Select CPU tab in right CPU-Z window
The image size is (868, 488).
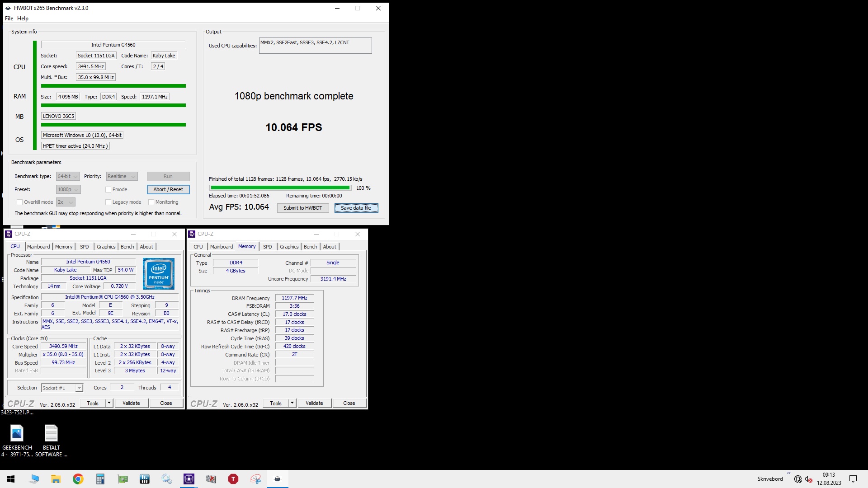tap(198, 247)
